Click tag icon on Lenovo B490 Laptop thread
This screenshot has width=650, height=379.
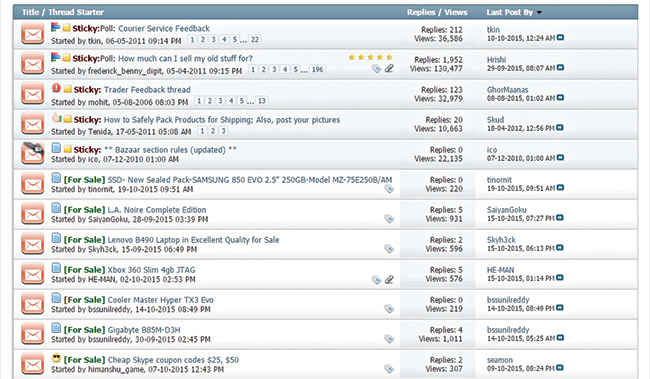(389, 249)
